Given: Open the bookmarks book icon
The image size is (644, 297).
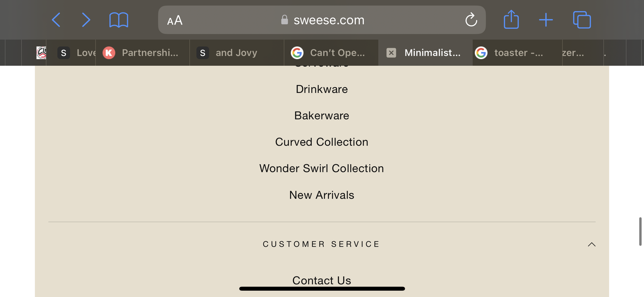Looking at the screenshot, I should tap(119, 20).
